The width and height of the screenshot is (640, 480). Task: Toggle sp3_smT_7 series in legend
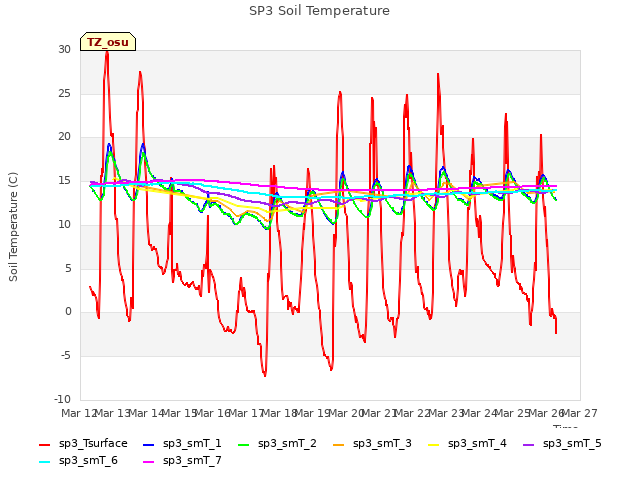coord(182,461)
